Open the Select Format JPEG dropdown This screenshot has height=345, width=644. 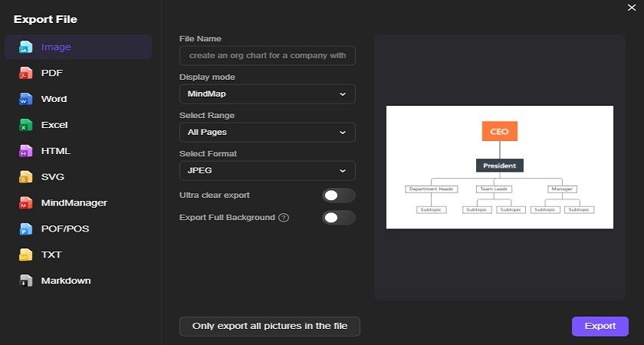[x=268, y=170]
